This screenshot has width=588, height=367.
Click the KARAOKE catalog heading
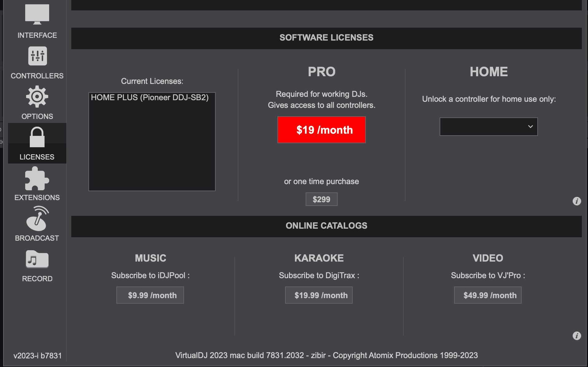point(319,258)
